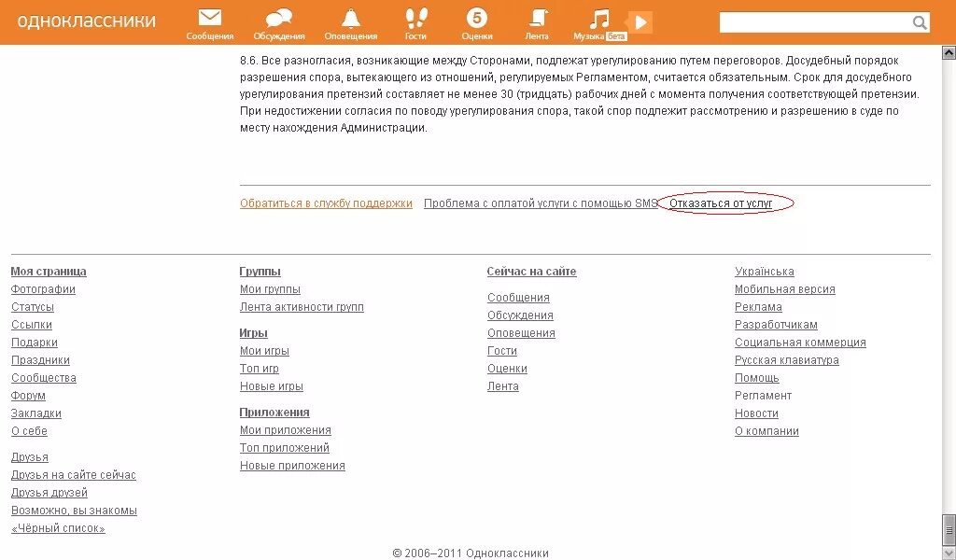Open the Мои приложения link
956x560 pixels.
pyautogui.click(x=286, y=429)
